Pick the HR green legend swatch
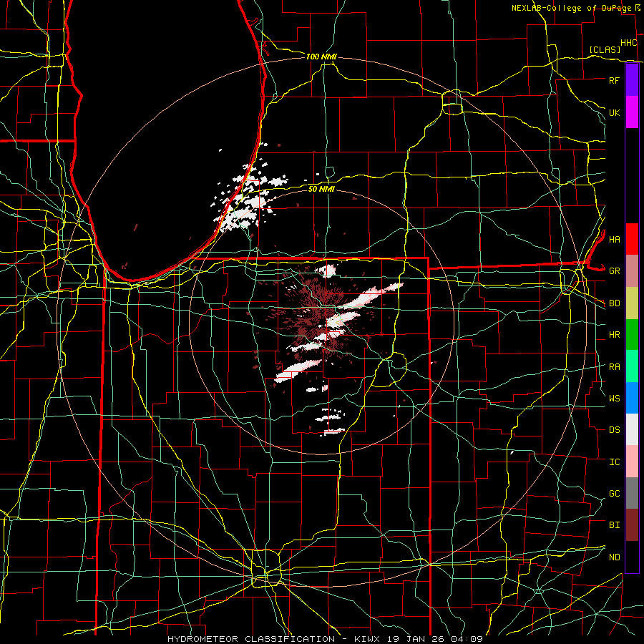Screen dimensions: 644x644 [x=632, y=335]
